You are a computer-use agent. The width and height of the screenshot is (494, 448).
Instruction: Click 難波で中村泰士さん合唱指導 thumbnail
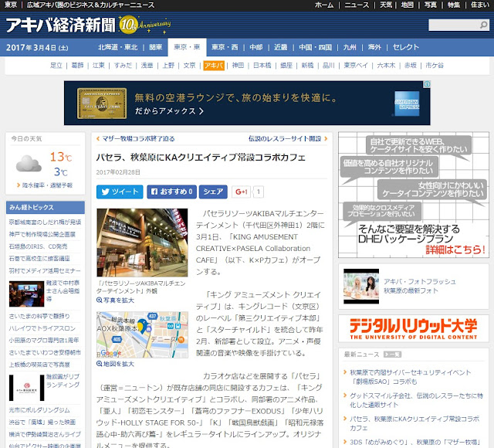click(x=26, y=294)
